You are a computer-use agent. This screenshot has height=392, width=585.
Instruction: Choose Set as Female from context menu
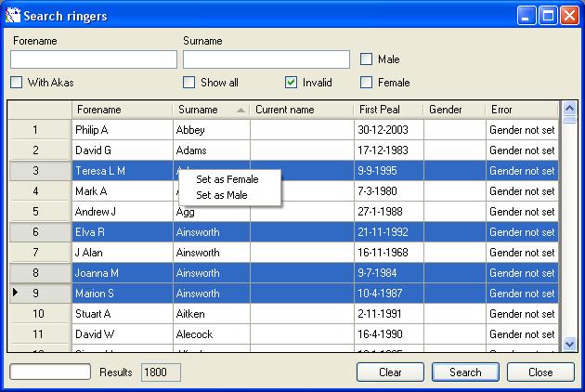pyautogui.click(x=227, y=179)
